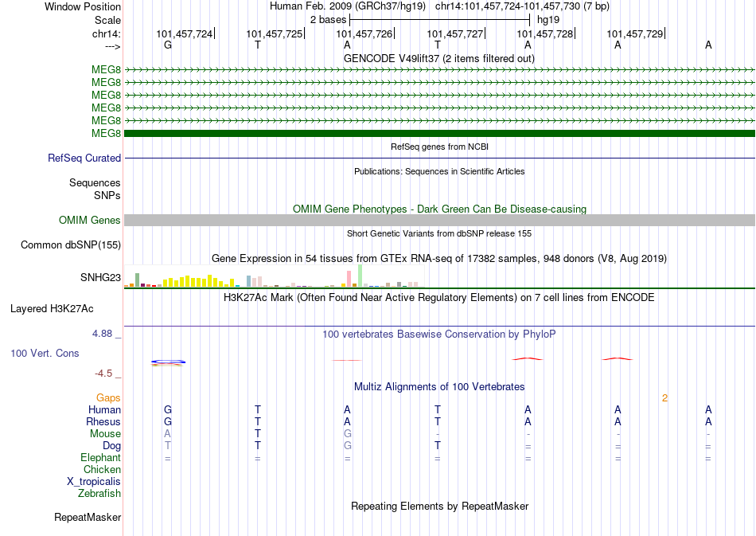Click the G base in the reference sequence row
This screenshot has width=756, height=536.
click(168, 45)
